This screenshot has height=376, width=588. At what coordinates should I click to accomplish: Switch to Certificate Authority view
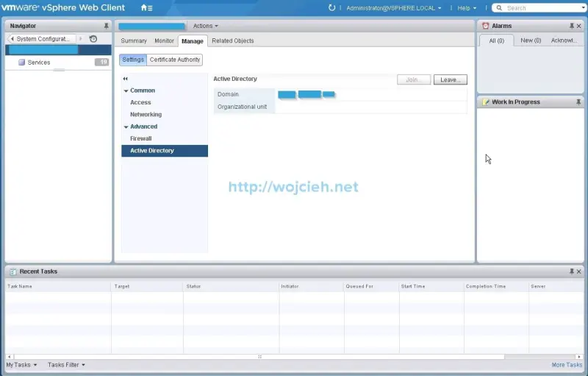click(175, 60)
